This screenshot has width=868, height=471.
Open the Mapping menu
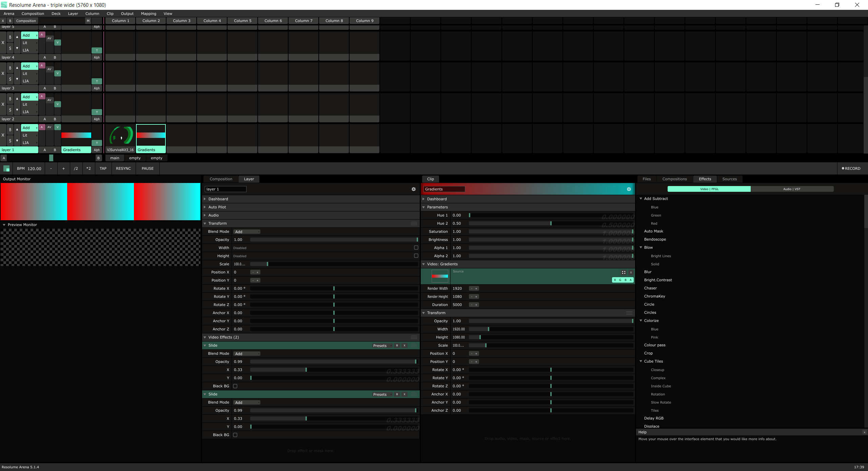pyautogui.click(x=149, y=14)
